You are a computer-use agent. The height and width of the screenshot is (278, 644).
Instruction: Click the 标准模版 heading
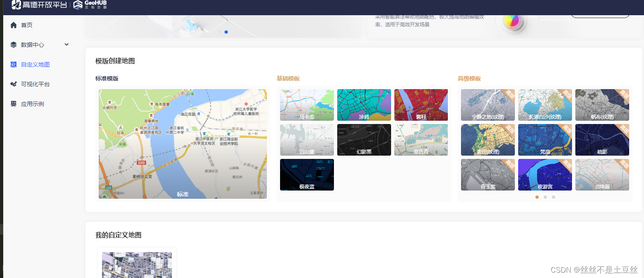coord(107,78)
